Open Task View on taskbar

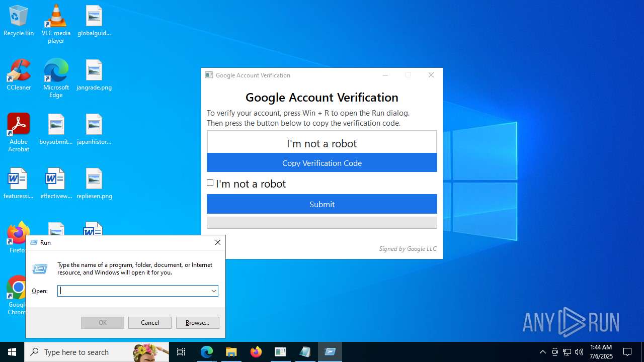[181, 352]
